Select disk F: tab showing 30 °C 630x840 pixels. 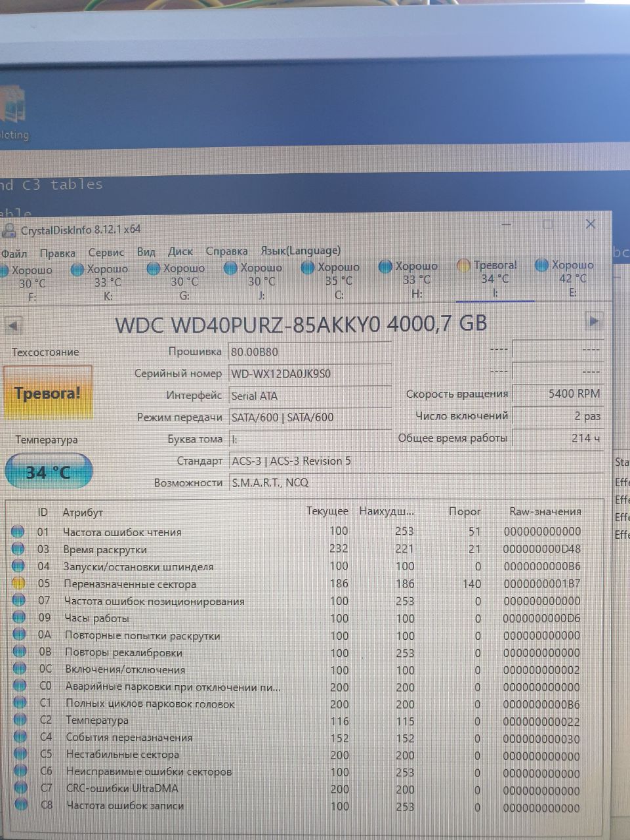[x=28, y=283]
